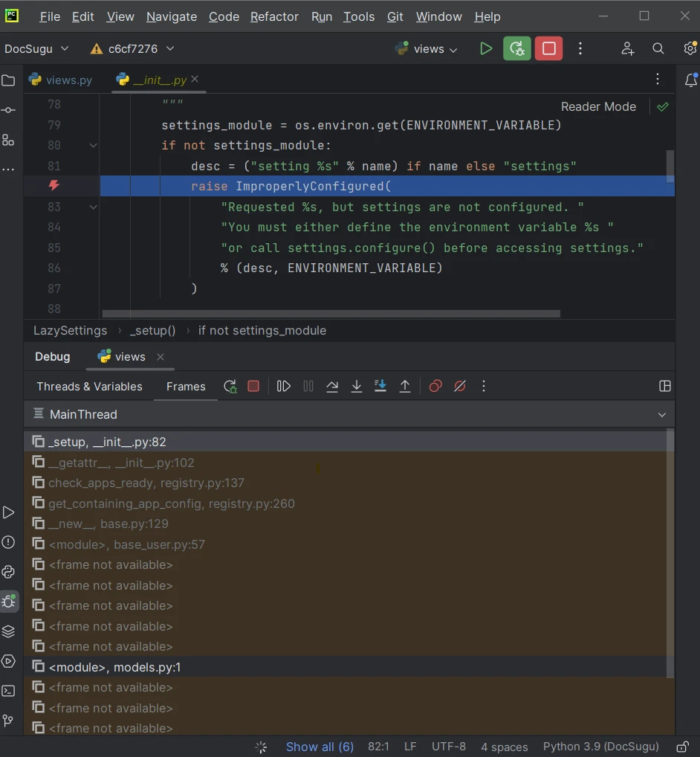This screenshot has height=757, width=700.
Task: Toggle read-only lock icon in status bar
Action: click(x=682, y=747)
